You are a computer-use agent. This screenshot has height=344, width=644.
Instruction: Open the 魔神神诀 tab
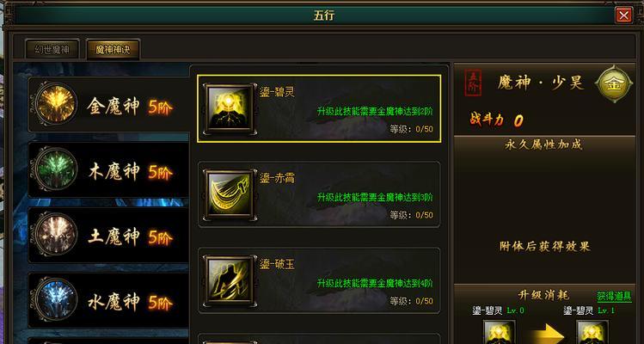113,50
